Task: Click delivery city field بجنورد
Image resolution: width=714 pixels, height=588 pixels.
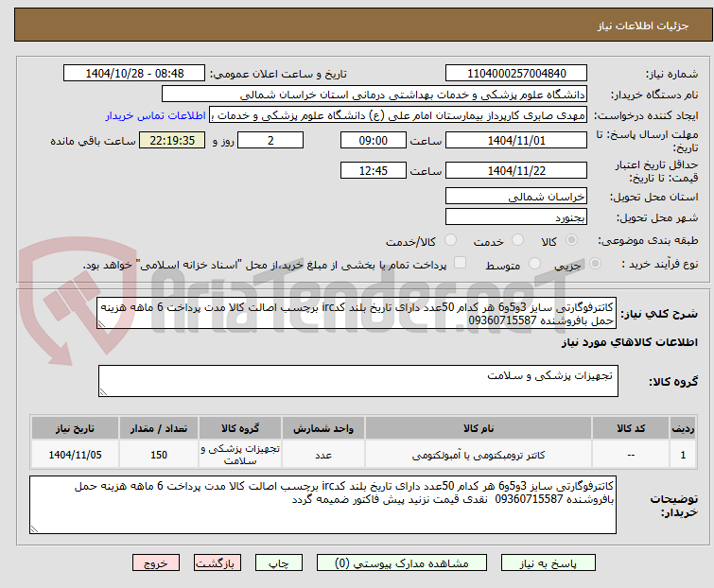Action: tap(516, 217)
